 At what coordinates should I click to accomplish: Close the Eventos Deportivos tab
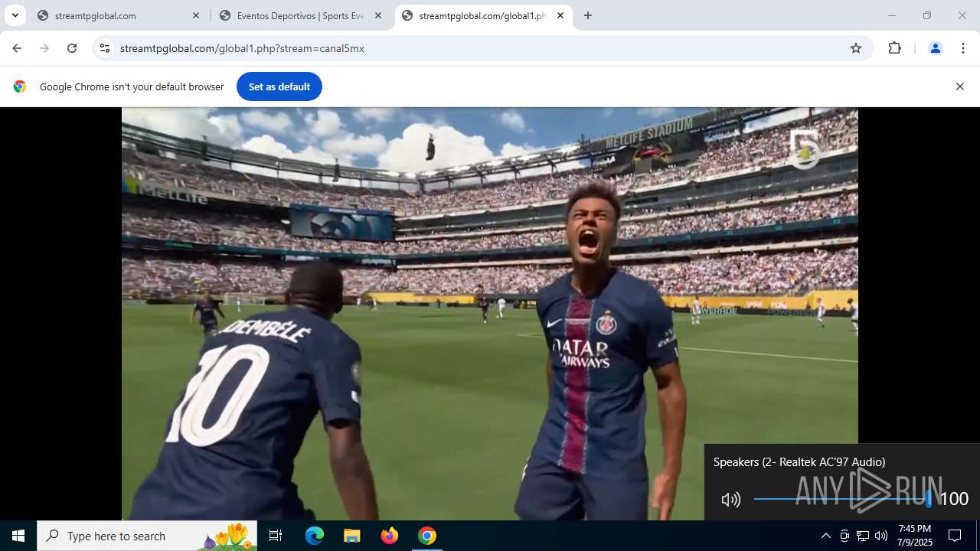378,15
